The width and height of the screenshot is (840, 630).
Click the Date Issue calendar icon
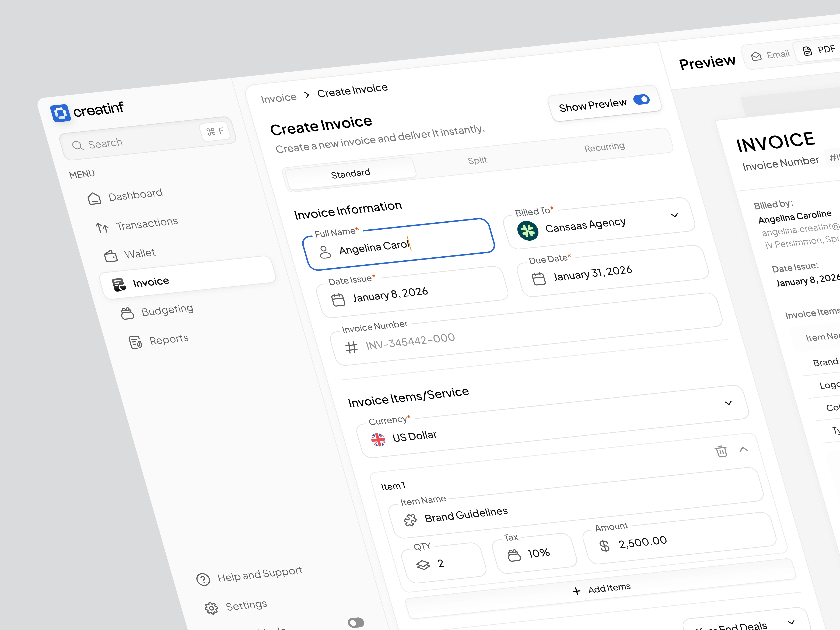point(338,300)
